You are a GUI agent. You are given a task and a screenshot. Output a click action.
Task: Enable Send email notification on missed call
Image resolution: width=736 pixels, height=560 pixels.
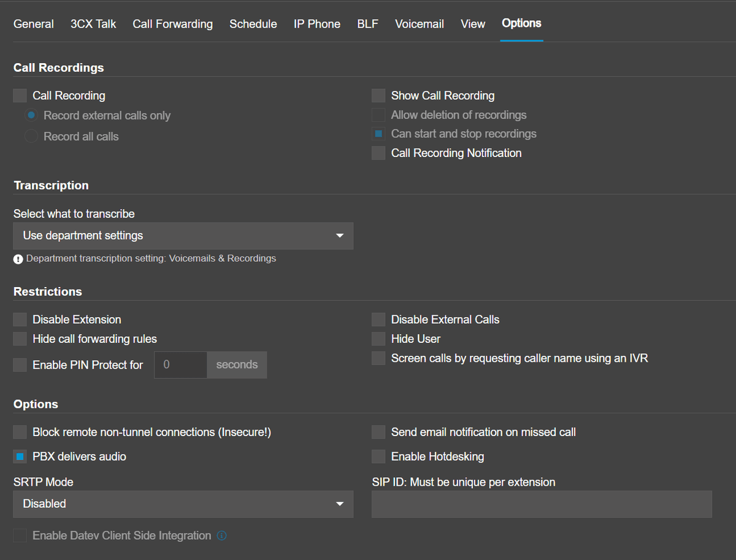click(x=378, y=432)
